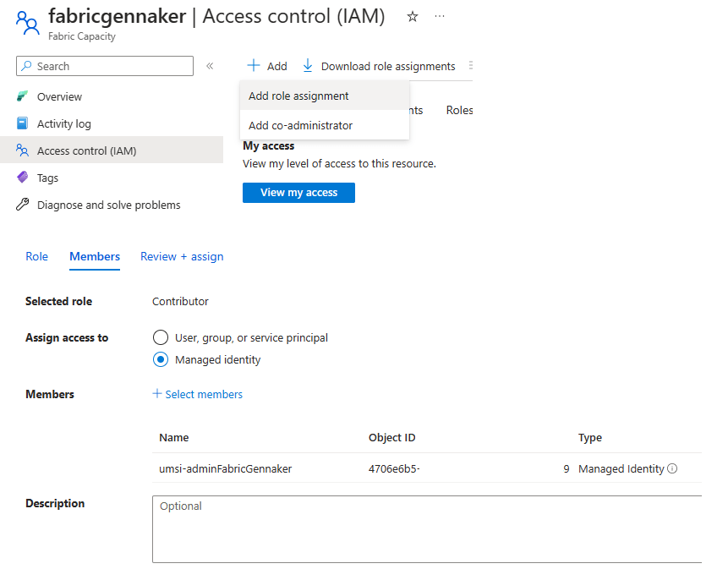
Task: Switch to the Role tab
Action: 36,256
